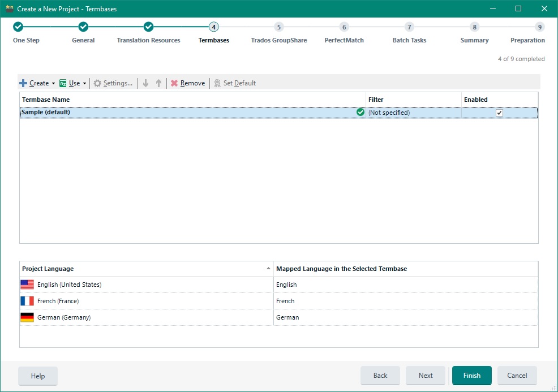Toggle sort on Project Language column header
This screenshot has height=392, width=558.
coord(146,269)
